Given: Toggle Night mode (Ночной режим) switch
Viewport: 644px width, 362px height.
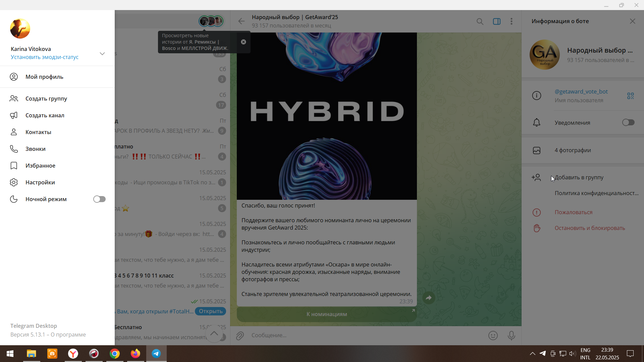Looking at the screenshot, I should pos(99,199).
